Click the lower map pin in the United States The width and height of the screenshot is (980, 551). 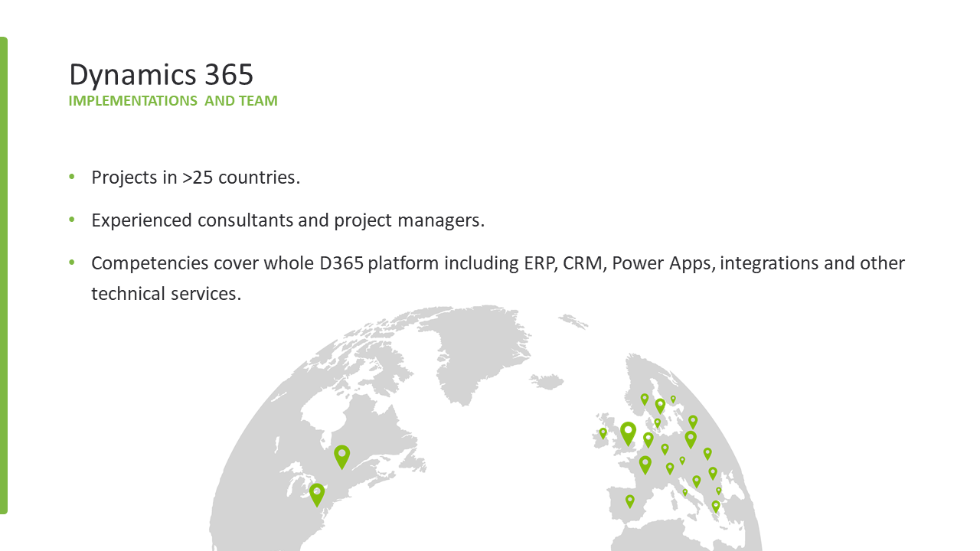[x=317, y=494]
